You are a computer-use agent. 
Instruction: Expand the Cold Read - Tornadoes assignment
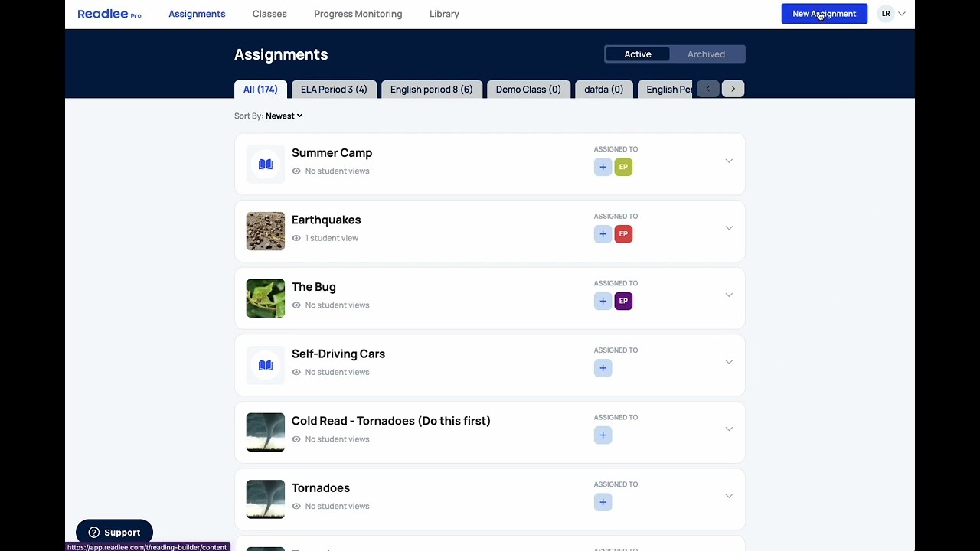pos(729,429)
